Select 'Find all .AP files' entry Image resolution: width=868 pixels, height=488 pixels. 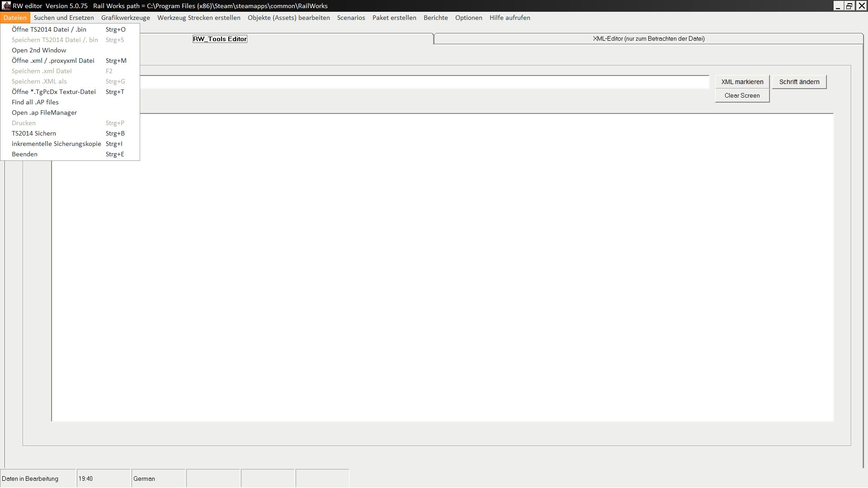[x=35, y=102]
